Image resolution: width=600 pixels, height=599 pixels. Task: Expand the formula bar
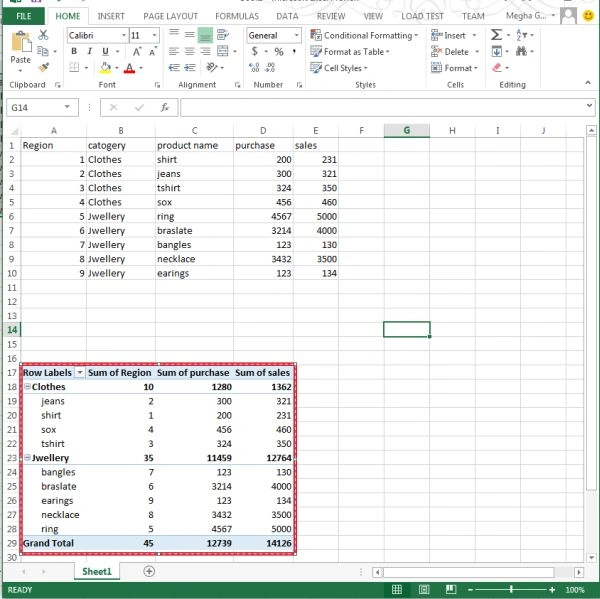[x=589, y=105]
